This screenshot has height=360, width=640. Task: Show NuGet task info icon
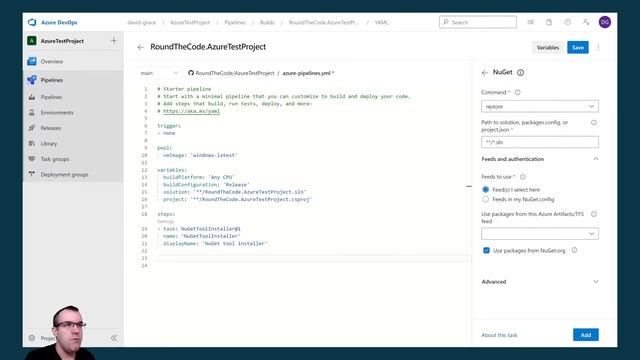(x=520, y=73)
